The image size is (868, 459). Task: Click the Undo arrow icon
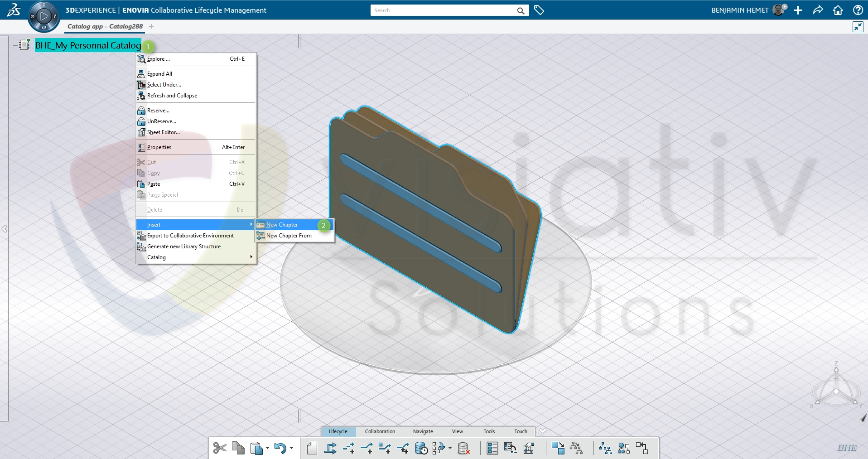(x=280, y=448)
